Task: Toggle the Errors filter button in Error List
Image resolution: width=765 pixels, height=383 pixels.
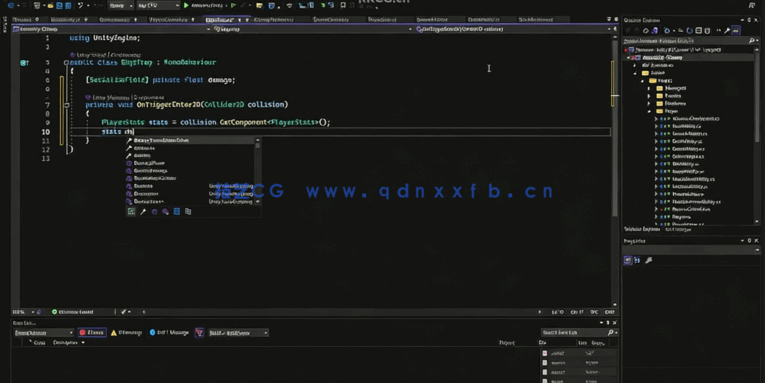Action: (x=92, y=333)
